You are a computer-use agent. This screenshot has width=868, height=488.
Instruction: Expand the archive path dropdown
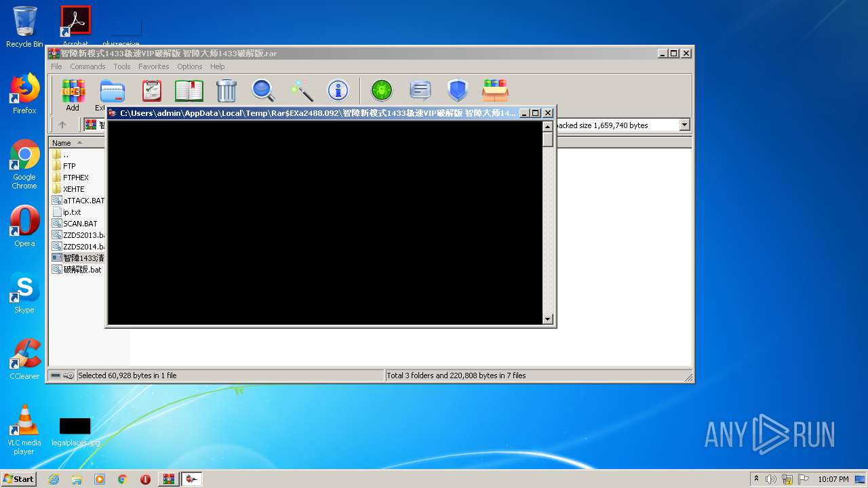click(x=684, y=125)
